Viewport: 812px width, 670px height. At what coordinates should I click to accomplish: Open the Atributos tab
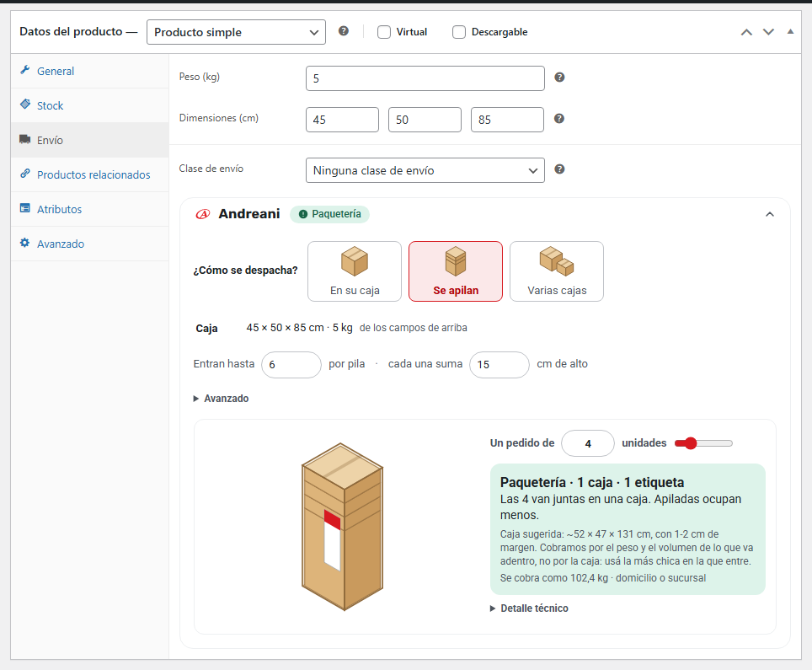[x=89, y=209]
